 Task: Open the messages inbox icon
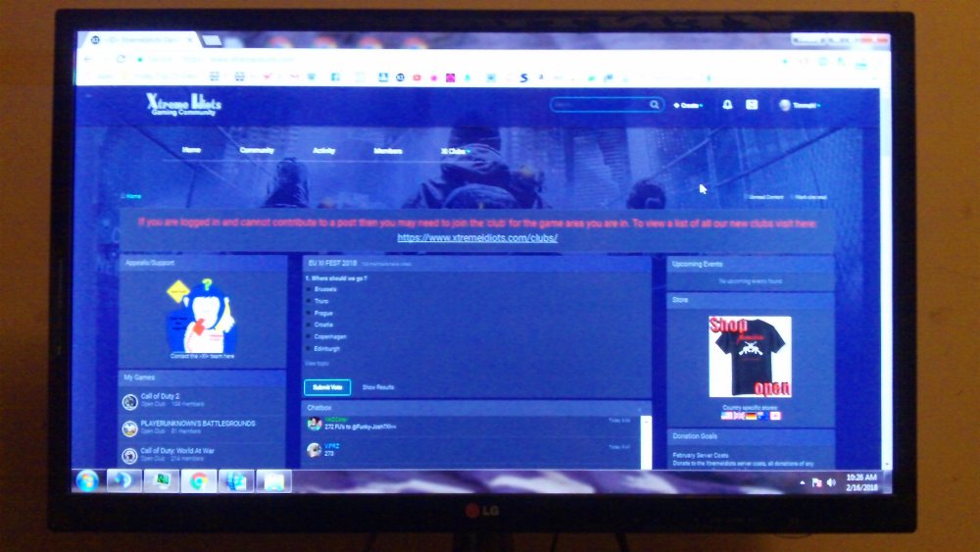point(752,105)
